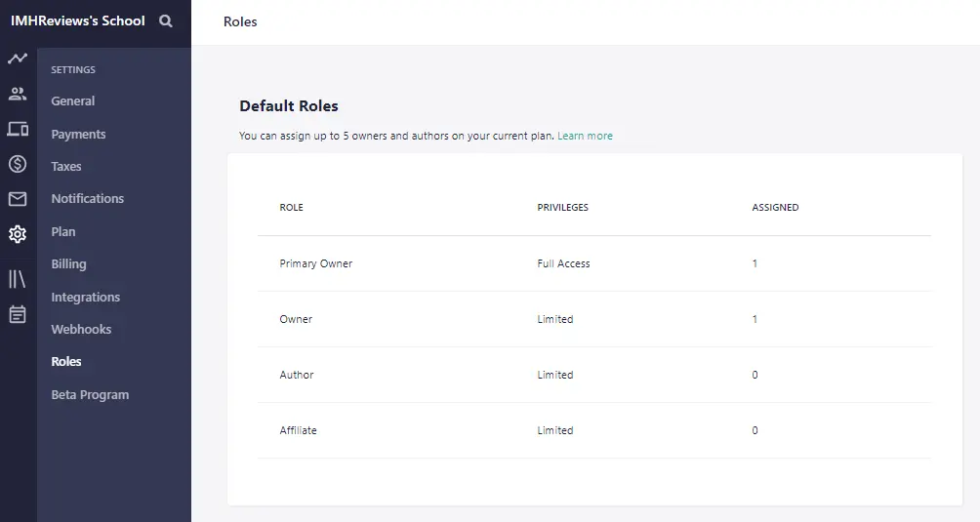Image resolution: width=980 pixels, height=522 pixels.
Task: Click the Settings gear icon
Action: [x=18, y=234]
